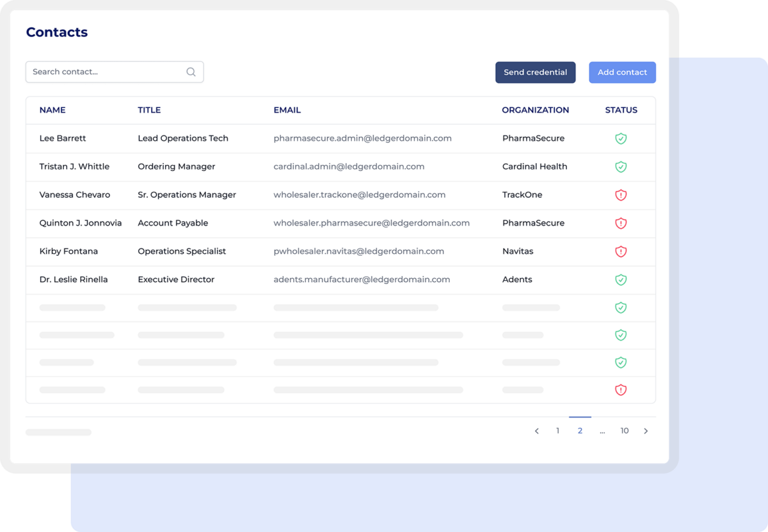Switch to page 1
The image size is (768, 532).
click(x=557, y=431)
